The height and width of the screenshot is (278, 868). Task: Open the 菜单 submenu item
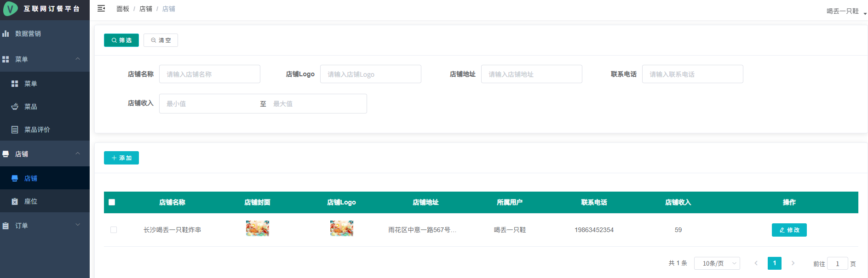coord(45,84)
